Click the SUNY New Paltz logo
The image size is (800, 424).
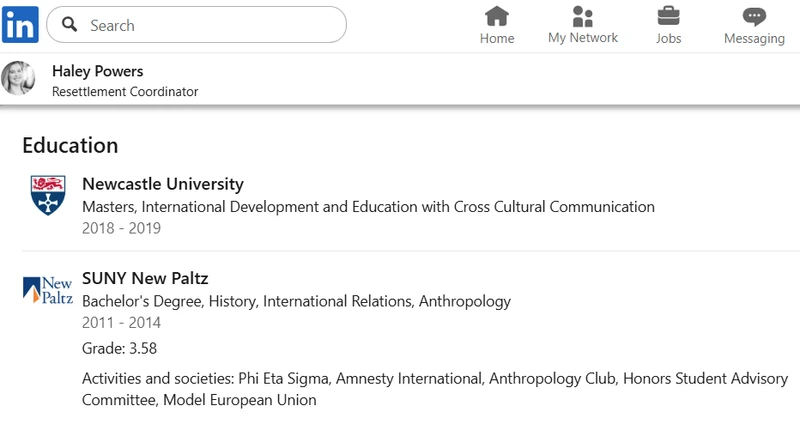(48, 290)
